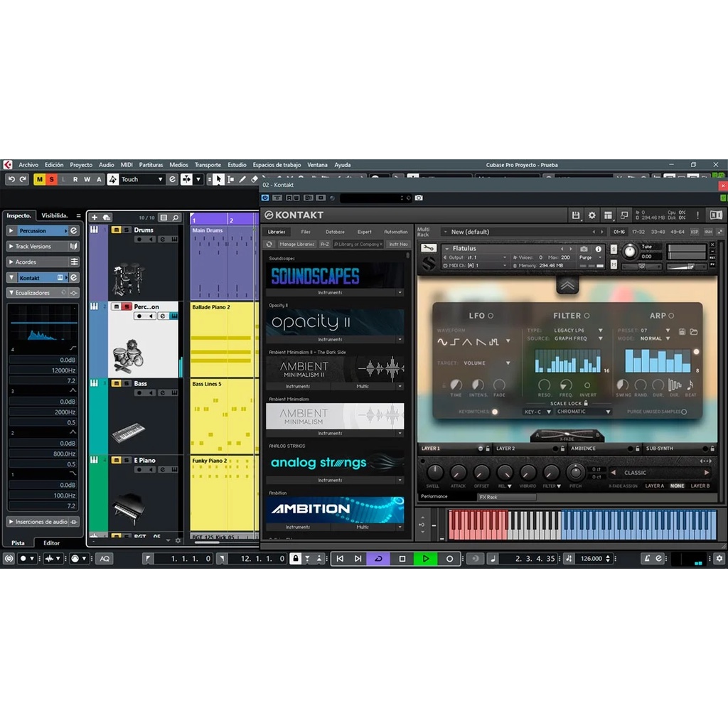Viewport: 728px width, 728px height.
Task: Click the Add Track plus icon
Action: point(95,218)
